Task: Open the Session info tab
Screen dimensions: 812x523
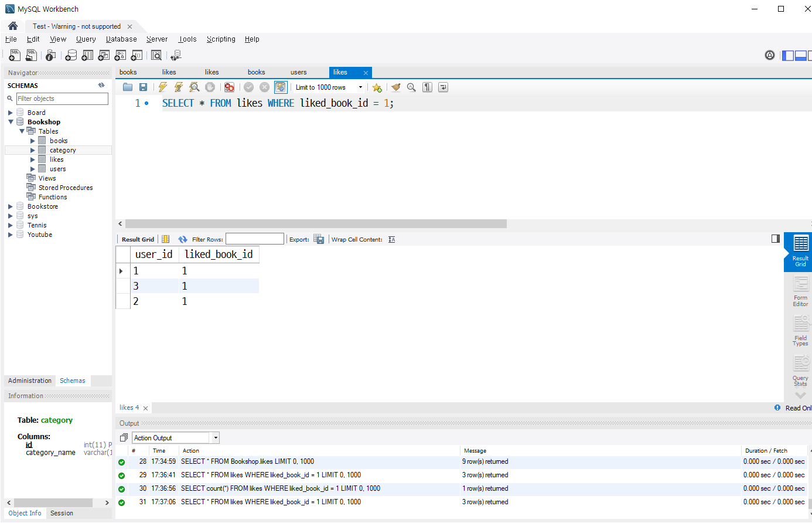Action: coord(62,513)
